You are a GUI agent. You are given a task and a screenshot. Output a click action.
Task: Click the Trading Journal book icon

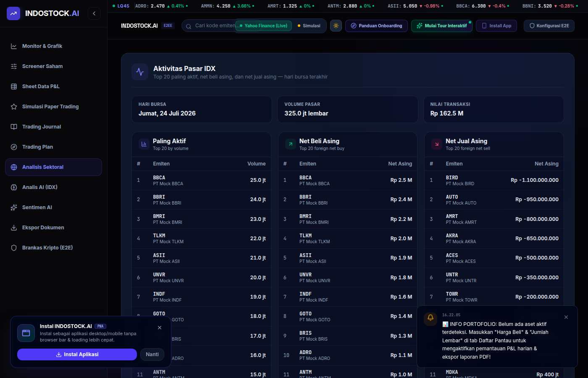(x=14, y=127)
